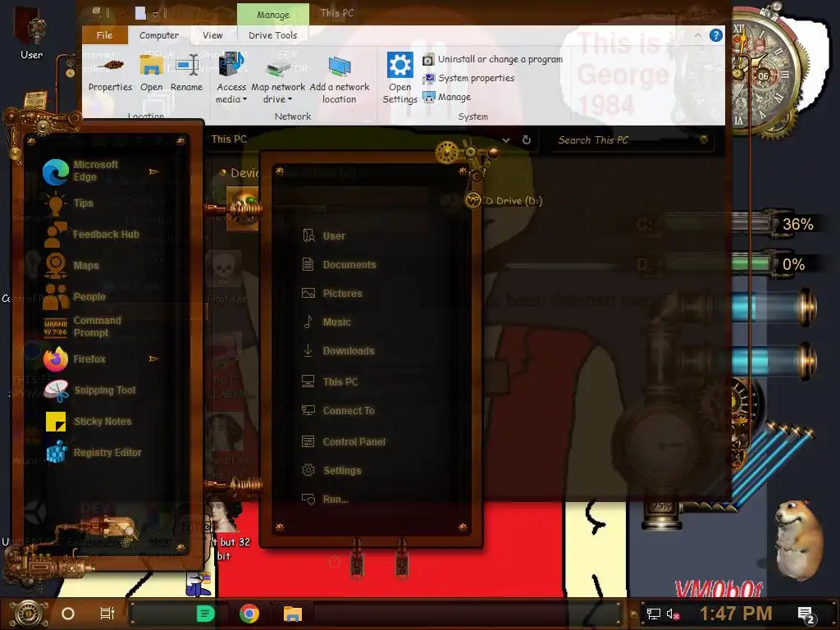Open Pictures from the places menu

(332, 293)
